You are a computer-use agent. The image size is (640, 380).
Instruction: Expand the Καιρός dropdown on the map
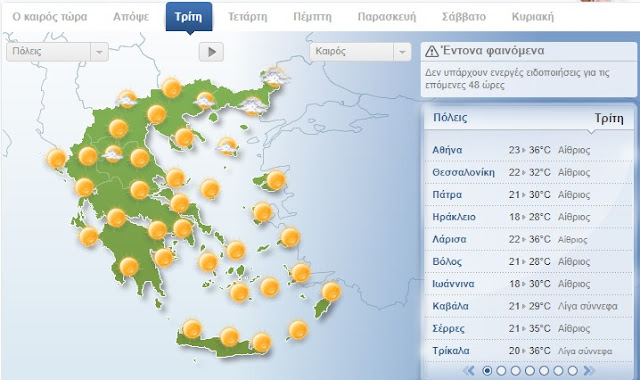tap(360, 52)
